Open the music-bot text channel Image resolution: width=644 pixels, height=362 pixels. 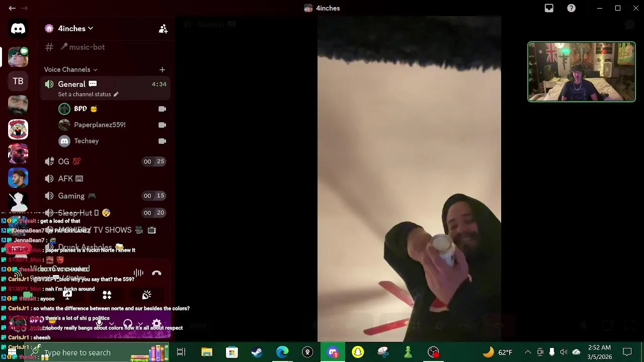tap(105, 47)
